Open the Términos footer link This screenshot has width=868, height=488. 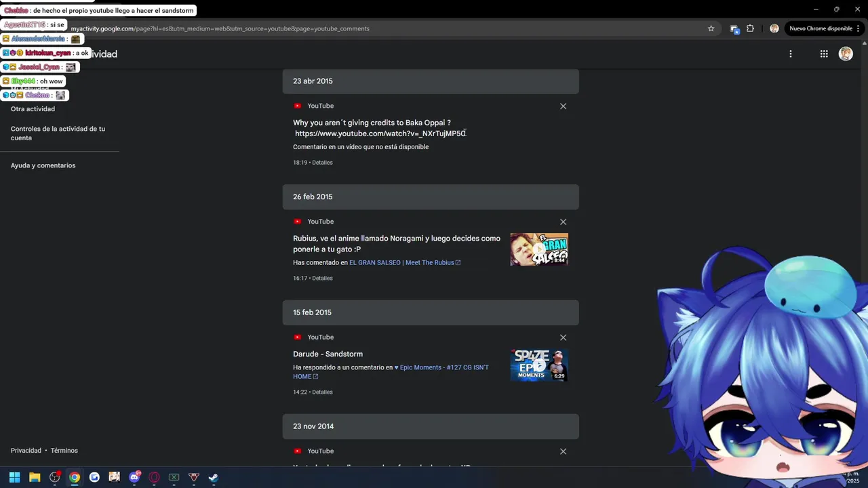pyautogui.click(x=64, y=451)
